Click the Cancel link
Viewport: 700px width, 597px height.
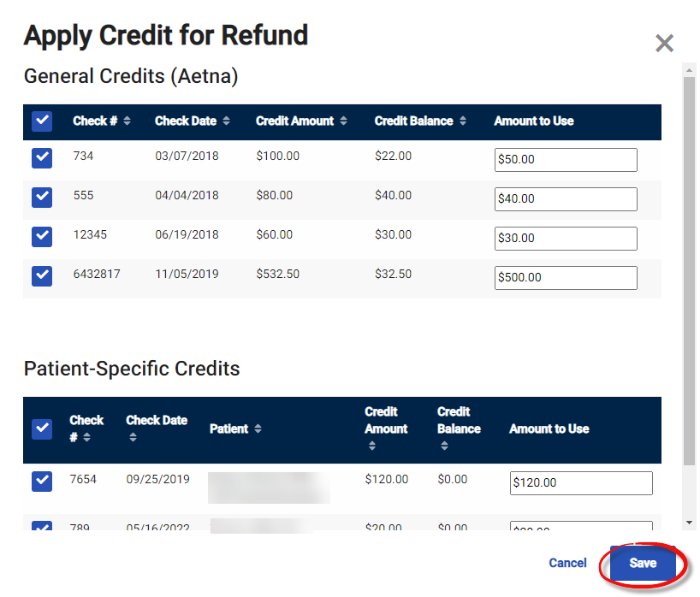[x=567, y=564]
